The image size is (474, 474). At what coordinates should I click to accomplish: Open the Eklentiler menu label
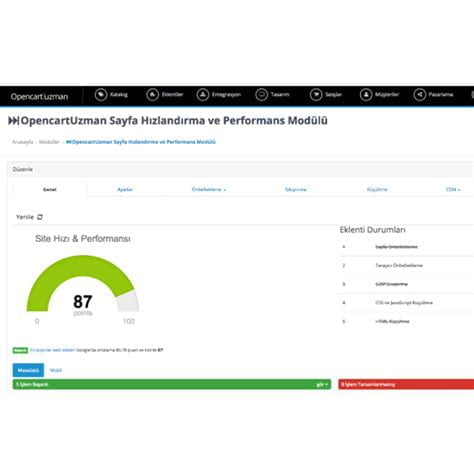172,95
